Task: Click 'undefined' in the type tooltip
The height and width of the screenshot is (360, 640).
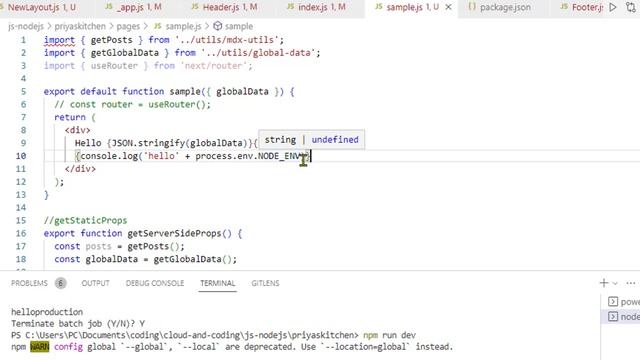Action: pos(335,140)
